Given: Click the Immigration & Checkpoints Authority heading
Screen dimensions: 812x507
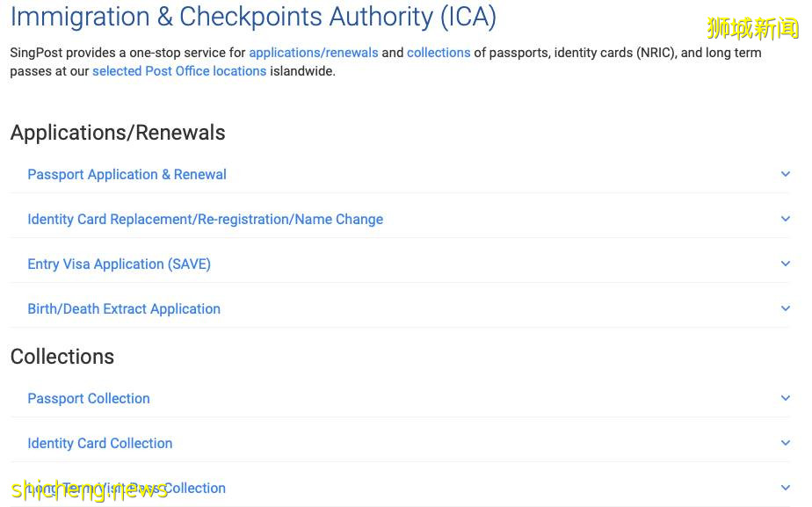Looking at the screenshot, I should pos(253,16).
